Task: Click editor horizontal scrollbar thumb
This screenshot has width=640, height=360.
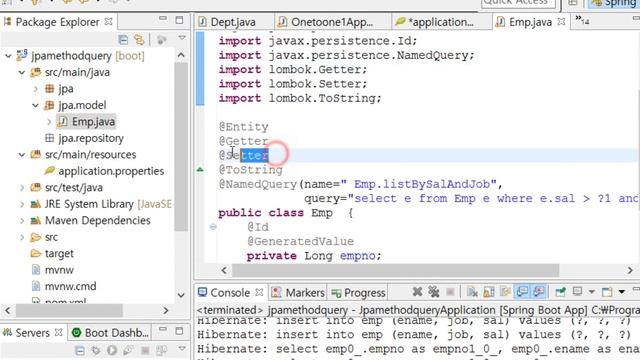Action: (395, 270)
